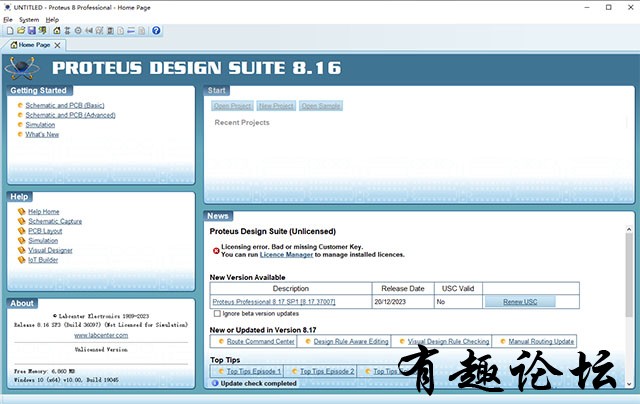Click the Proteus application icon in title bar

(7, 7)
